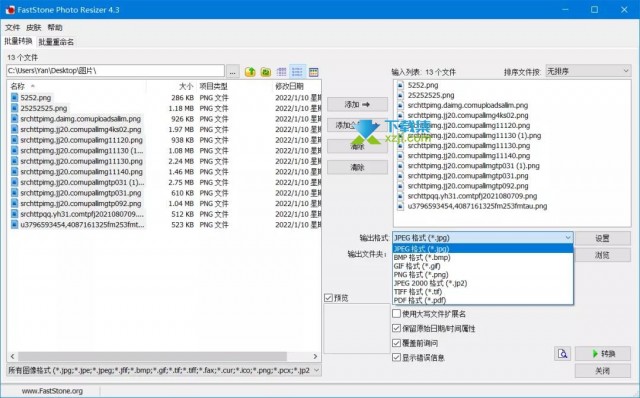Choose PNG 格式 (*.png) option
Viewport: 640px width, 398px height.
click(x=482, y=274)
